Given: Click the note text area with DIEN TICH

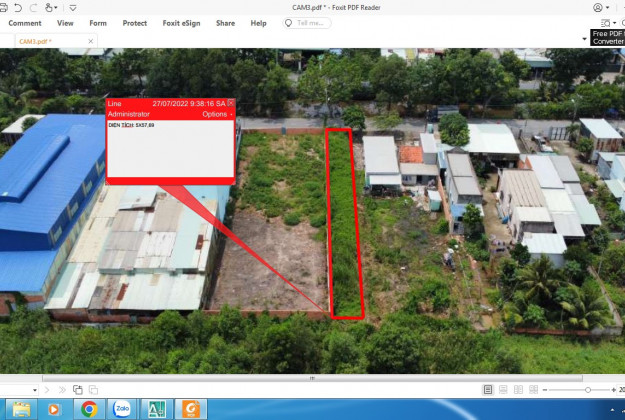Looking at the screenshot, I should (170, 150).
